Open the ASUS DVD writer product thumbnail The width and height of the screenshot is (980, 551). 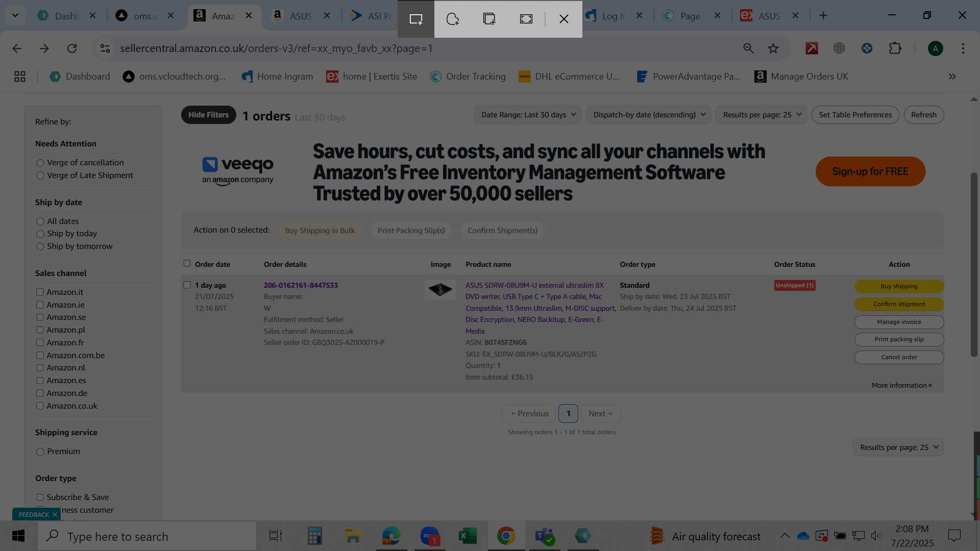coord(440,289)
